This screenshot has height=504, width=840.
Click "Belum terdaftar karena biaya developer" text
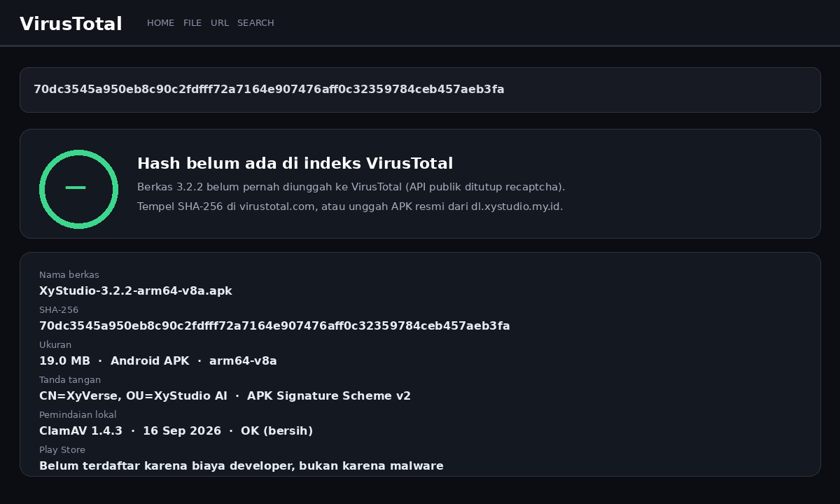point(241,466)
